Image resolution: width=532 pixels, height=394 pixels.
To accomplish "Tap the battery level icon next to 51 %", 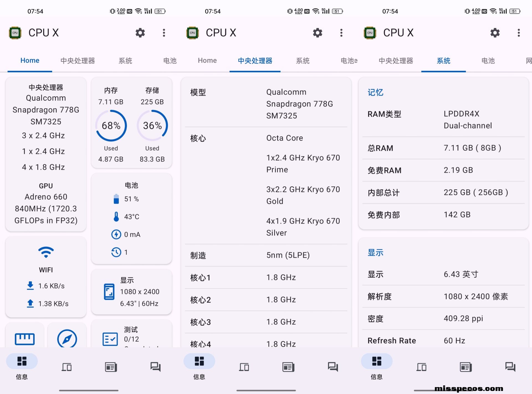I will (x=116, y=199).
